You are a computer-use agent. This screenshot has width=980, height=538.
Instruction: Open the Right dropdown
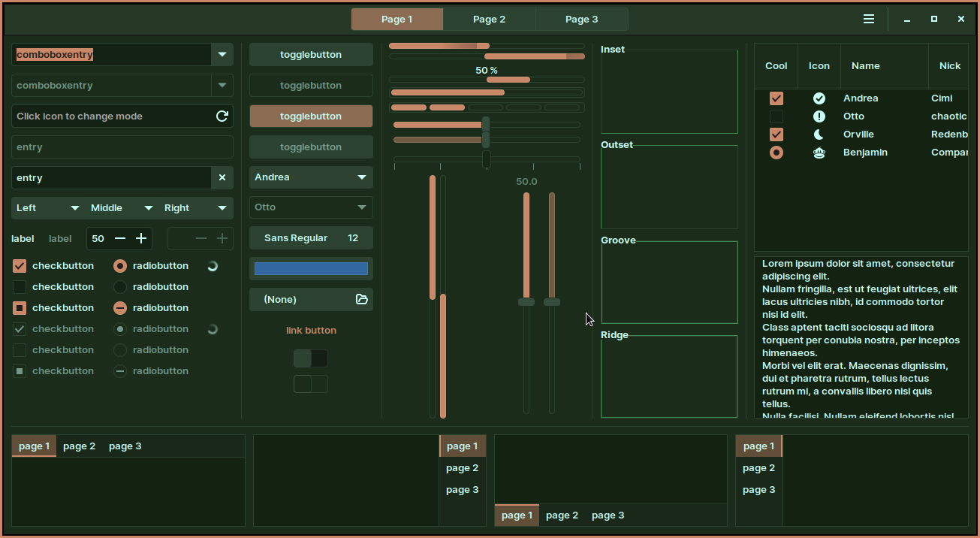[x=196, y=208]
